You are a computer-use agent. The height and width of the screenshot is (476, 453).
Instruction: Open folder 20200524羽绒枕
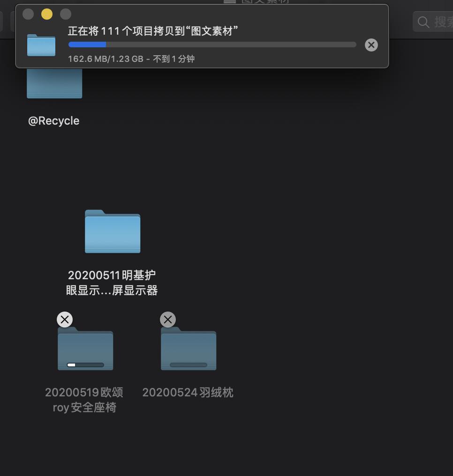[189, 350]
